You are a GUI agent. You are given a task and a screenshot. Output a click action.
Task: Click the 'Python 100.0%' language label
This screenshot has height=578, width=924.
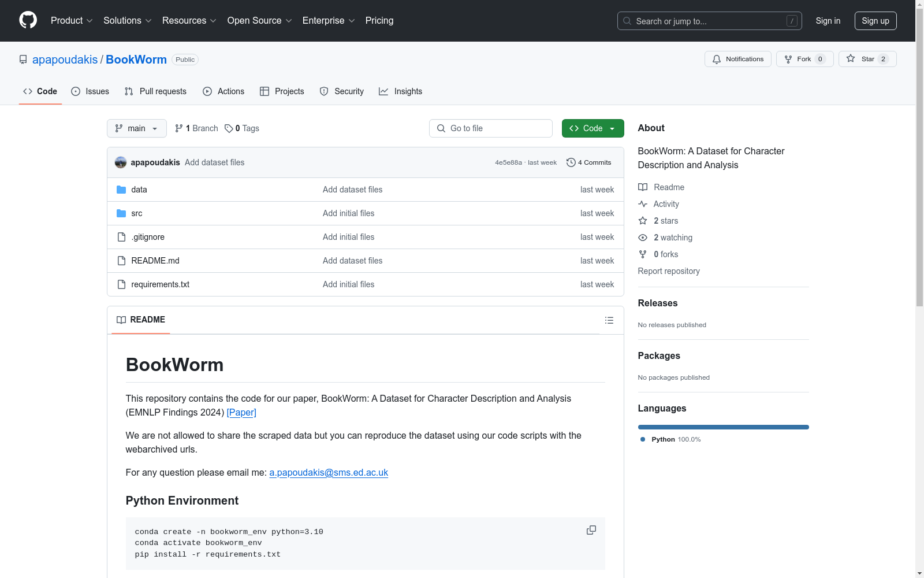pos(676,439)
